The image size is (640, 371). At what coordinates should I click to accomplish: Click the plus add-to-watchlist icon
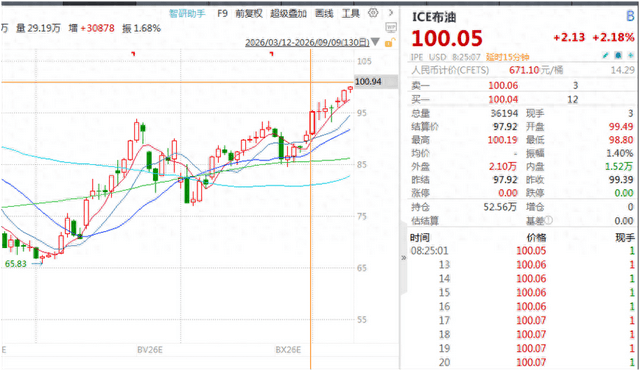click(x=631, y=55)
